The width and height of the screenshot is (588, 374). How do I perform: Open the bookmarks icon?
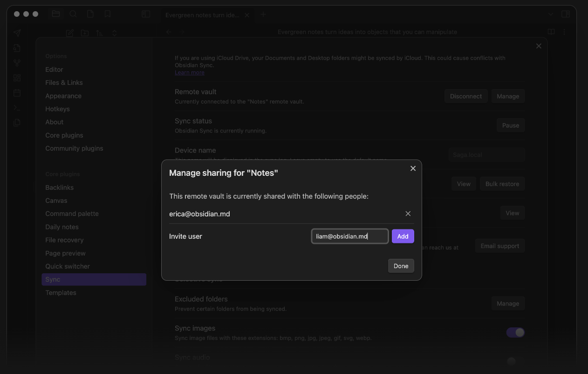(108, 14)
